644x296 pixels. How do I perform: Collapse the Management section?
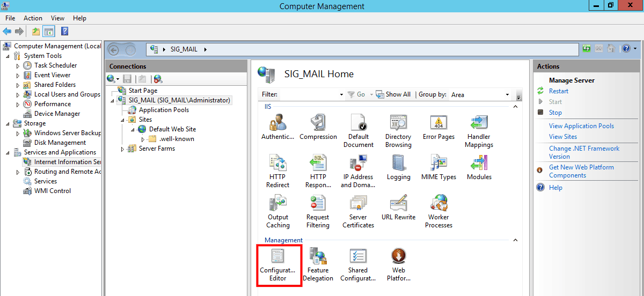click(x=516, y=240)
